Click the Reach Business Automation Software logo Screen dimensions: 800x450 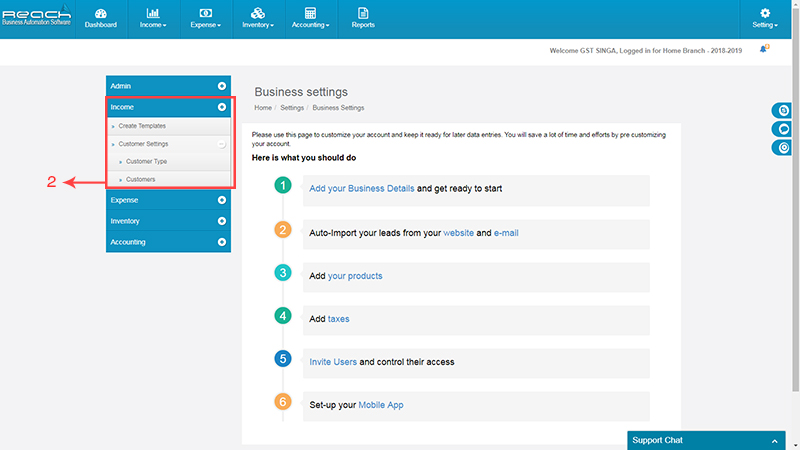coord(36,15)
